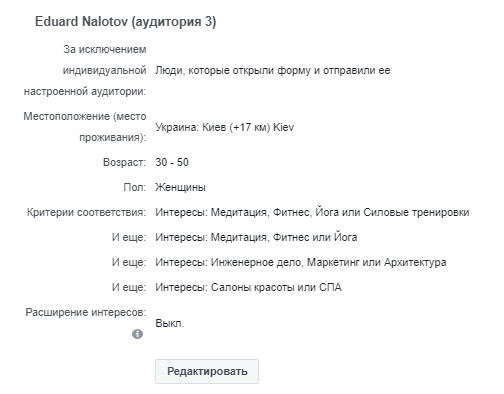Viewport: 504px width, 394px height.
Task: Click the interests line with Силовые тренировки
Action: [312, 212]
